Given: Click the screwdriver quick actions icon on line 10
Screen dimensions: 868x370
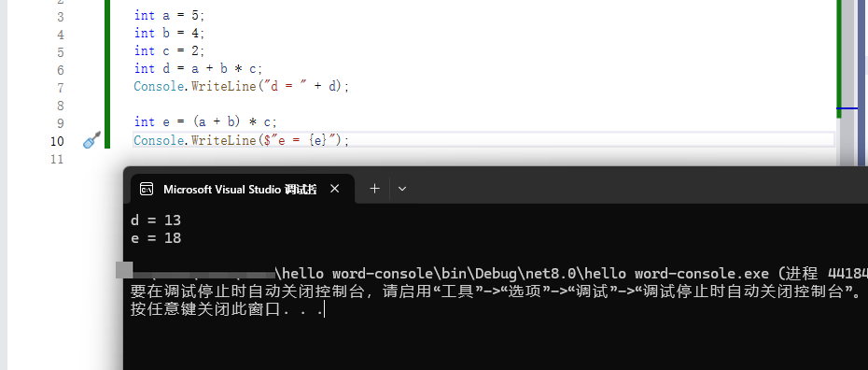Looking at the screenshot, I should (x=91, y=140).
